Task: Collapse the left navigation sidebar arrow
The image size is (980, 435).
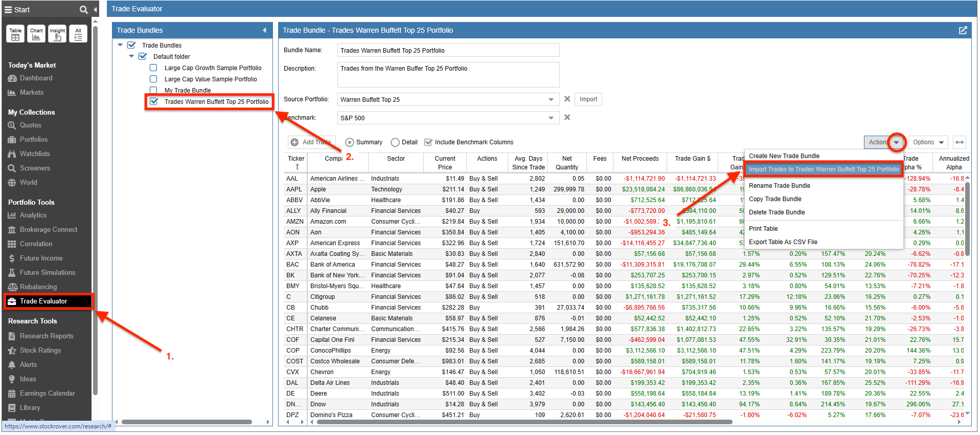Action: (x=95, y=9)
